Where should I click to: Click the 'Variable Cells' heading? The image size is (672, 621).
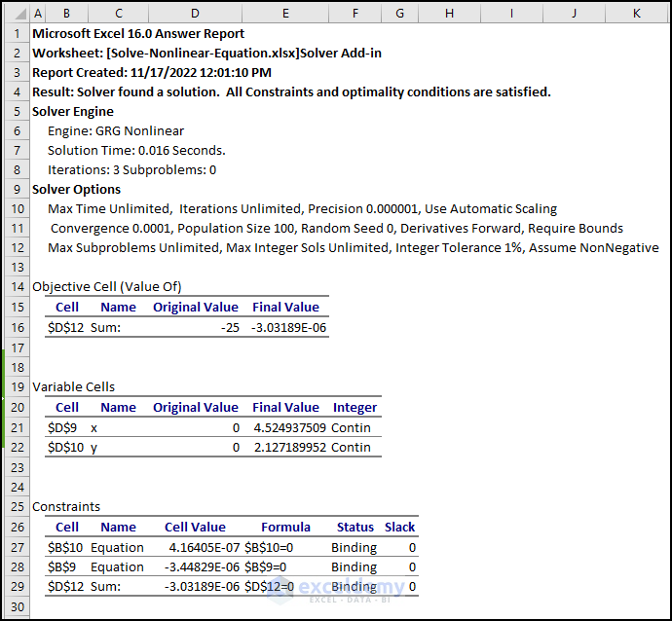point(73,386)
